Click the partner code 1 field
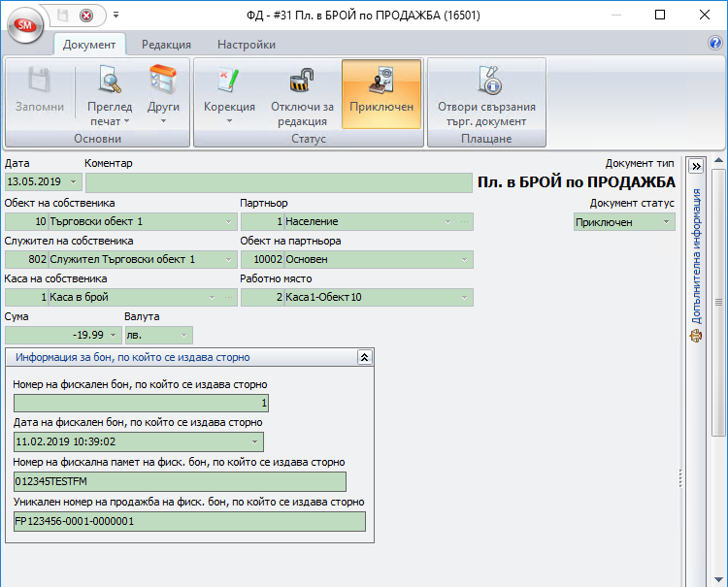This screenshot has height=587, width=728. (262, 222)
